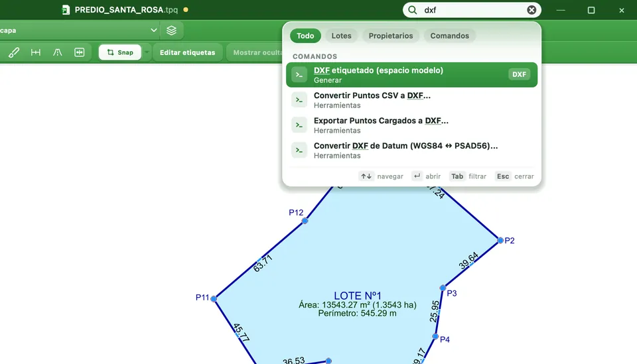The height and width of the screenshot is (364, 637).
Task: Click the Tab filtrar key hint
Action: coord(468,176)
